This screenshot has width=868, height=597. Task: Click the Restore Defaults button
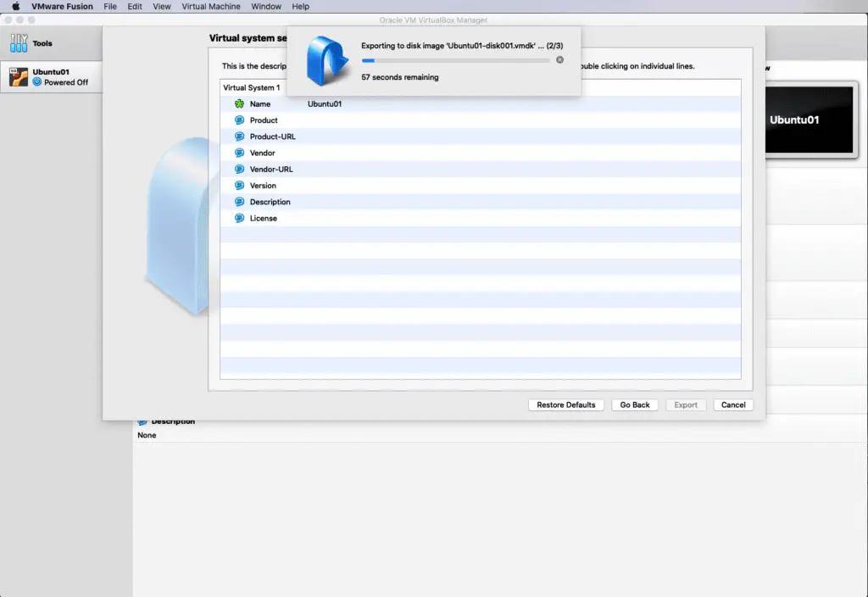click(565, 405)
